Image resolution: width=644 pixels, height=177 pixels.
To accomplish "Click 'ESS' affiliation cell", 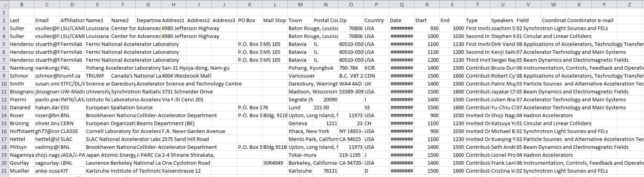I will point(72,107).
